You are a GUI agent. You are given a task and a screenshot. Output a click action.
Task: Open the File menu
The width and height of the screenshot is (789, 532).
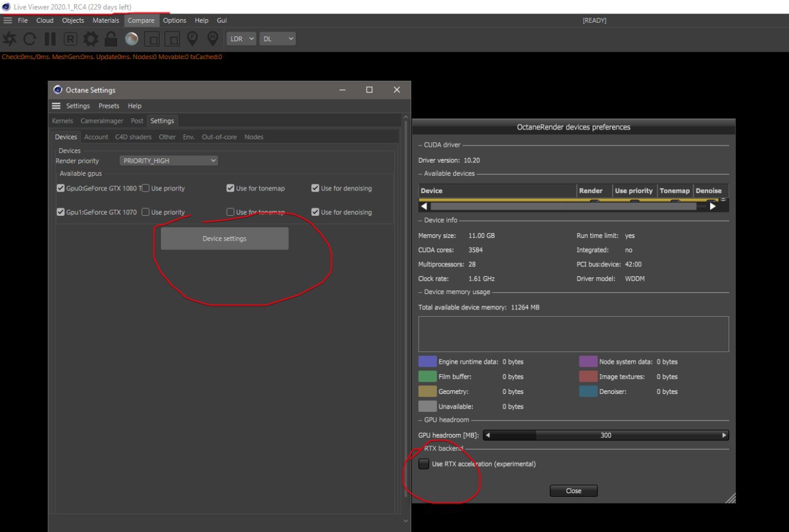pos(23,20)
